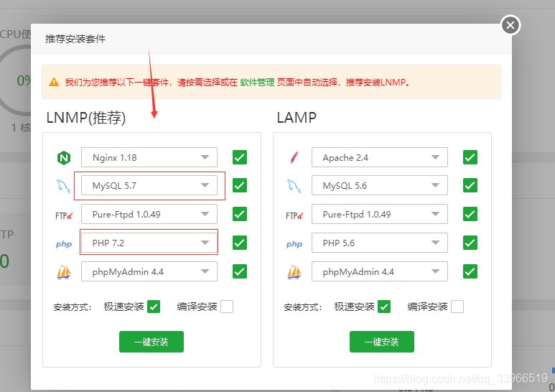Image resolution: width=555 pixels, height=392 pixels.
Task: Uncheck the MySQL 5.6 checkbox
Action: (x=470, y=185)
